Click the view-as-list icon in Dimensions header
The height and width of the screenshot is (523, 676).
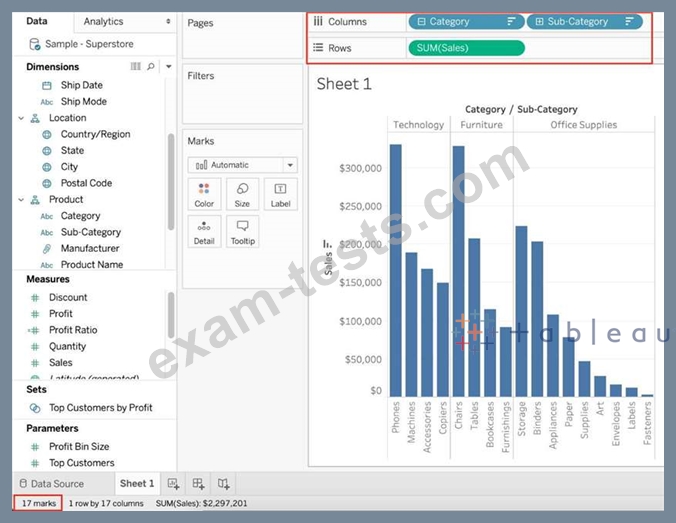135,66
